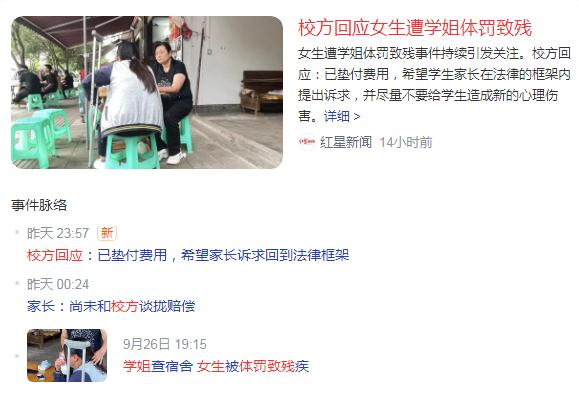Click the bullet dot beside 昨天 00:24
Viewport: 579px width, 407px height.
[x=17, y=283]
